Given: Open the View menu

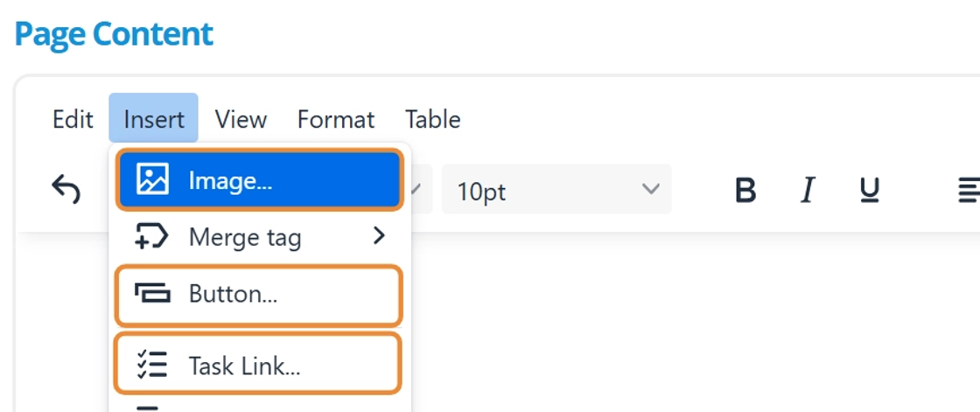Looking at the screenshot, I should click(241, 119).
